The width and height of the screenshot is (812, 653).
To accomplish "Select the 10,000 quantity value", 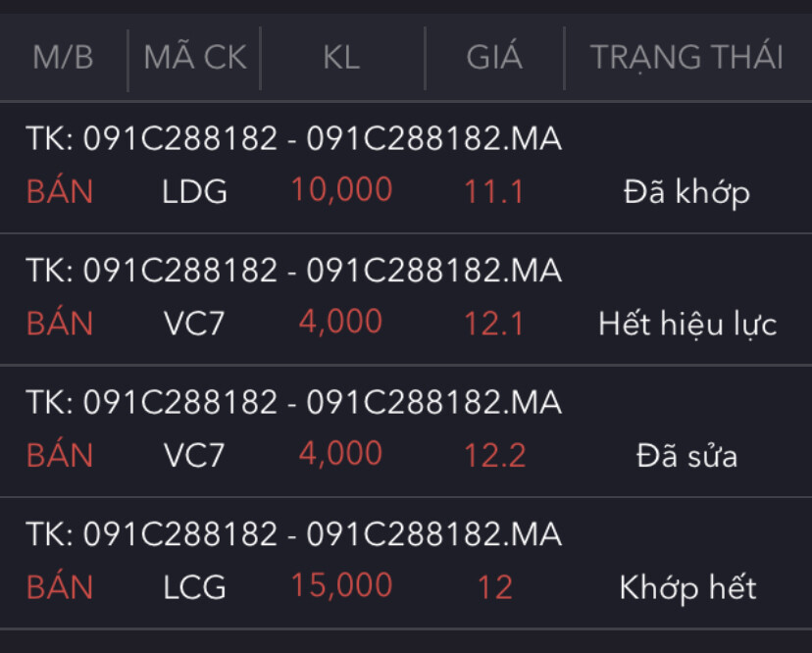I will 341,190.
